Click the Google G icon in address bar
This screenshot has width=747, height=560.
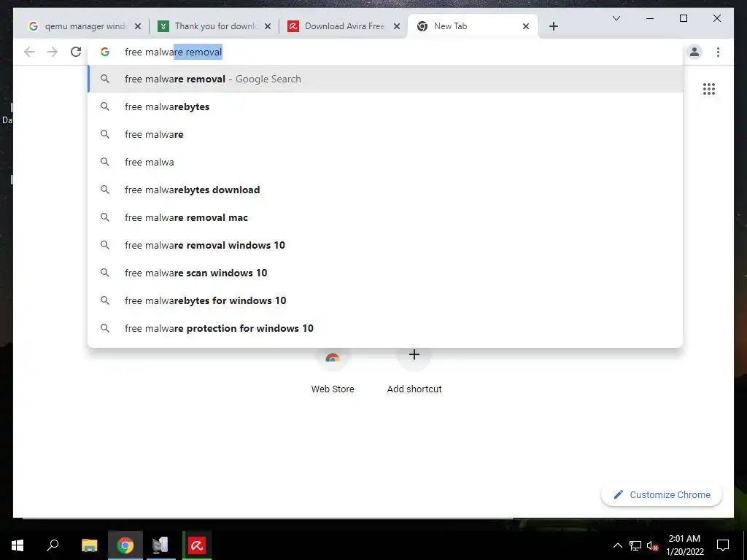105,52
